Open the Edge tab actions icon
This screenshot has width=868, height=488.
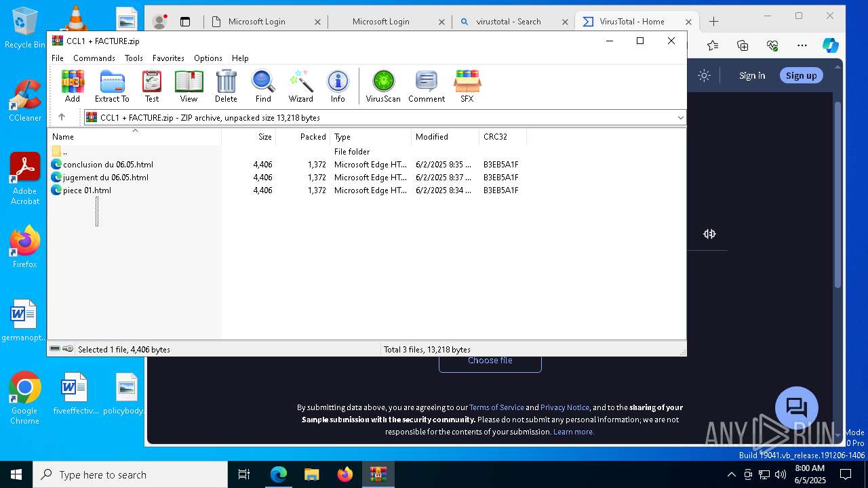coord(185,22)
